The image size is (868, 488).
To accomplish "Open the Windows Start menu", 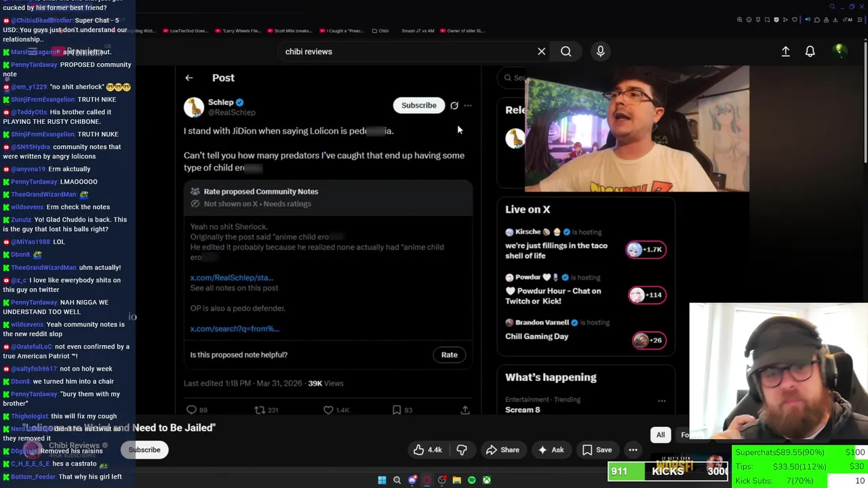I will click(382, 481).
